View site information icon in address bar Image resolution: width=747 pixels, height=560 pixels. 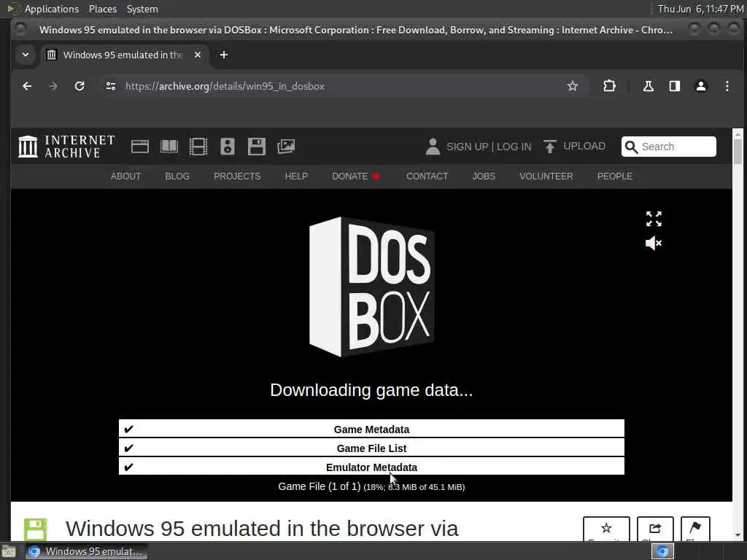point(111,86)
